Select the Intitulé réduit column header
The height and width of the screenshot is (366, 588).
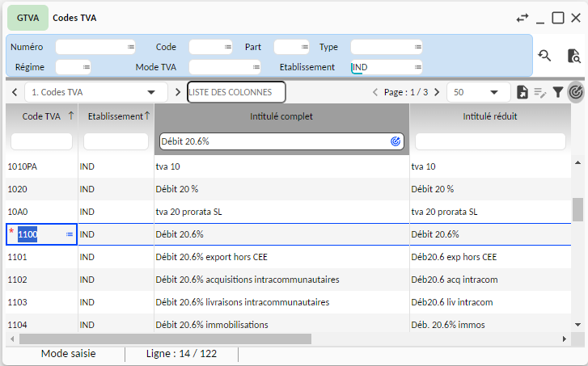(x=489, y=116)
